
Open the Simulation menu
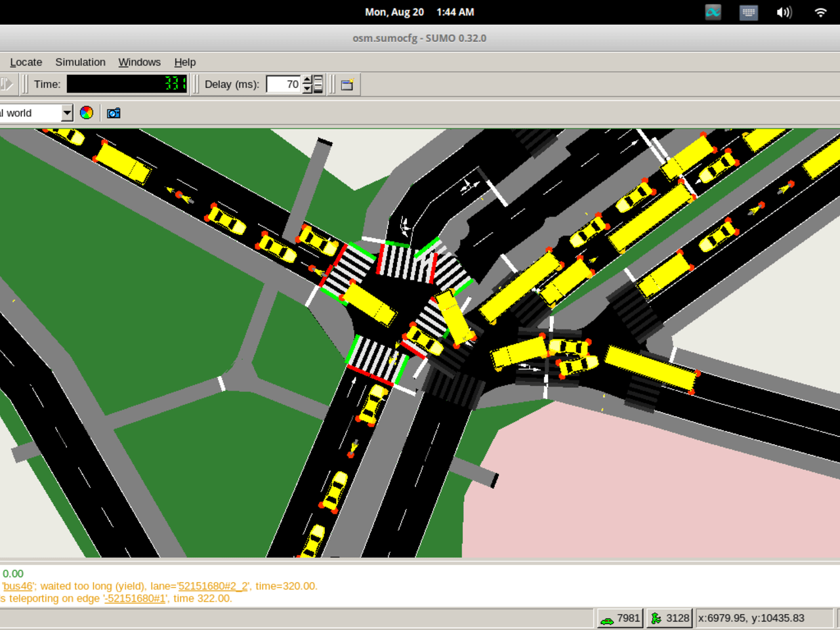[80, 62]
